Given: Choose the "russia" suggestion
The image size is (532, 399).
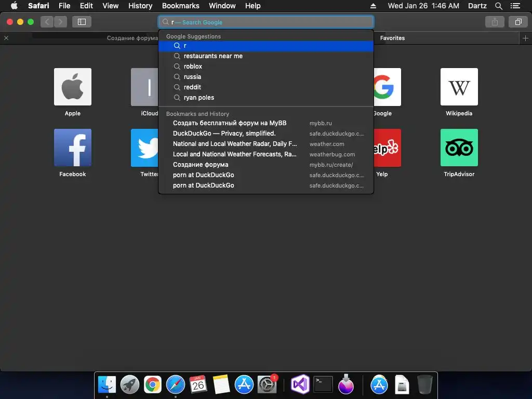Looking at the screenshot, I should coord(266,77).
